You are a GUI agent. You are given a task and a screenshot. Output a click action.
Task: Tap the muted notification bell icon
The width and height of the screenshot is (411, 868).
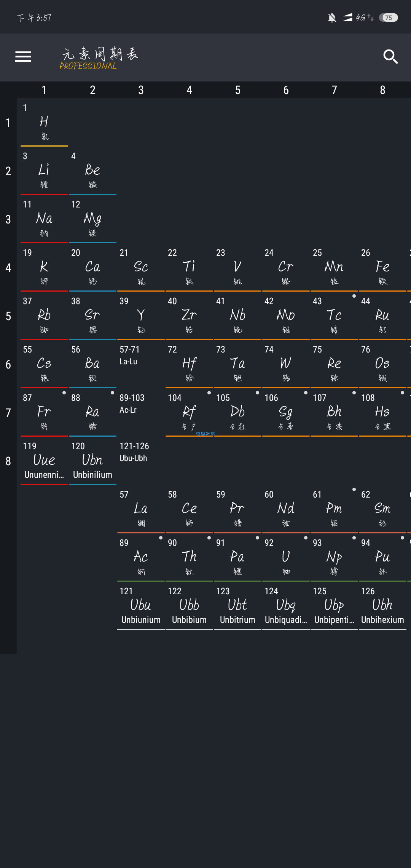[332, 18]
